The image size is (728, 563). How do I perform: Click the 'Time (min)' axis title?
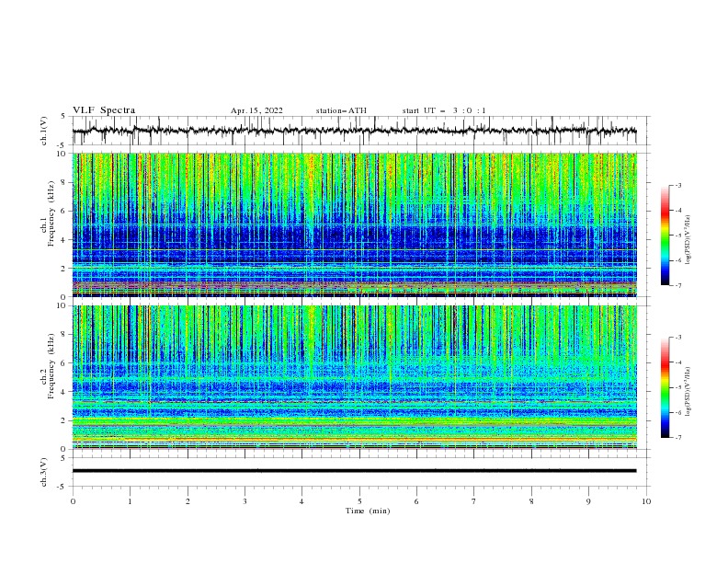coord(368,511)
